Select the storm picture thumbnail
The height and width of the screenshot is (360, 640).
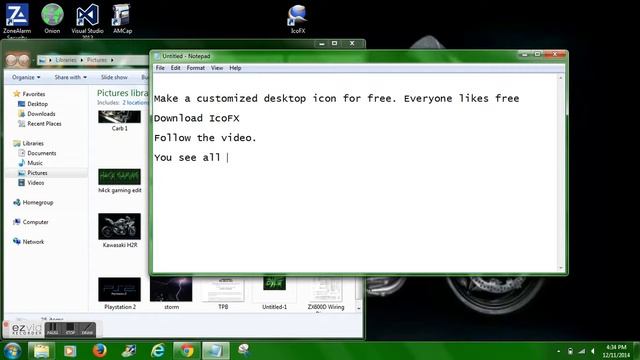pos(171,293)
